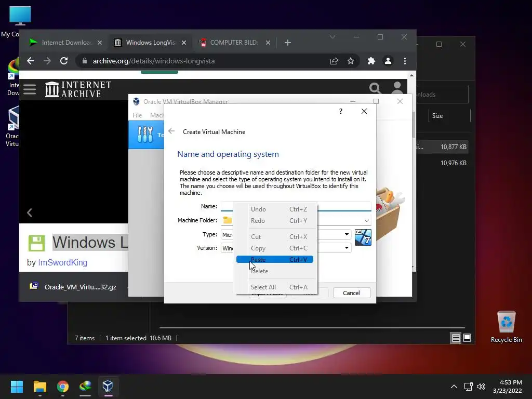
Task: Bookmark this page with star icon
Action: 351,61
